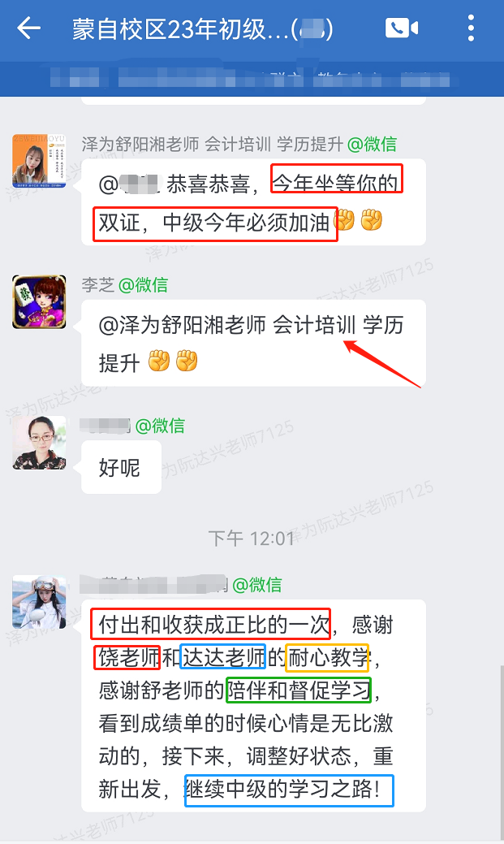
Task: Tap avatar of girl with helmet
Action: (39, 602)
